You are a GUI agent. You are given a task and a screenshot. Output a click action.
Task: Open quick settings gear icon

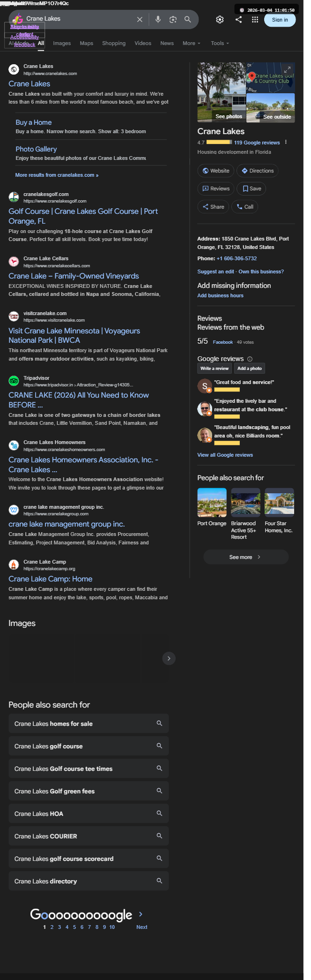tap(220, 20)
